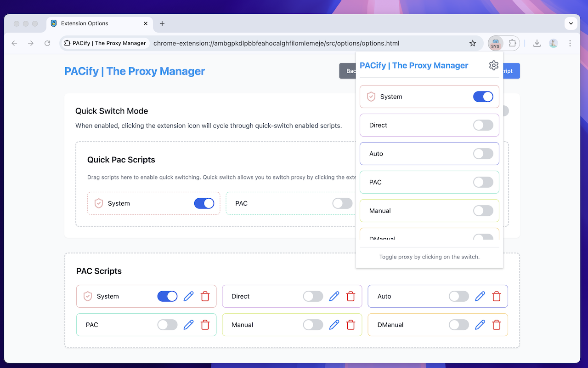
Task: Edit the System PAC script
Action: pos(188,296)
